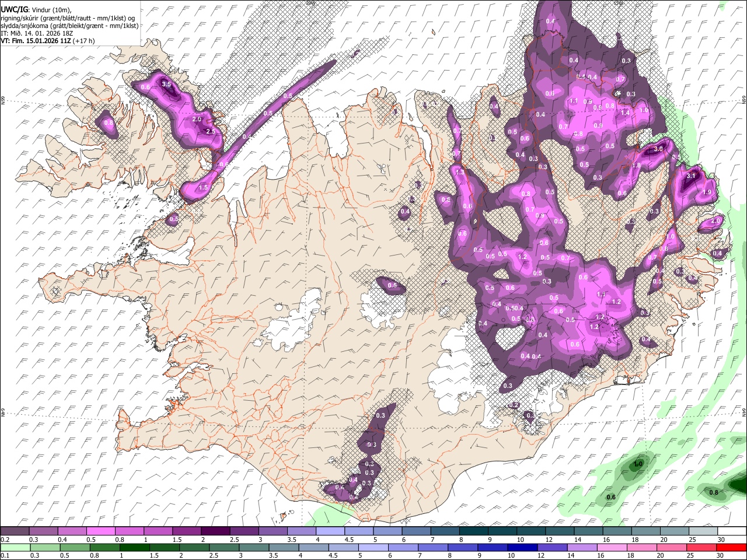
Task: Click the '3.1' snowfall value on the east coast
Action: 692,176
